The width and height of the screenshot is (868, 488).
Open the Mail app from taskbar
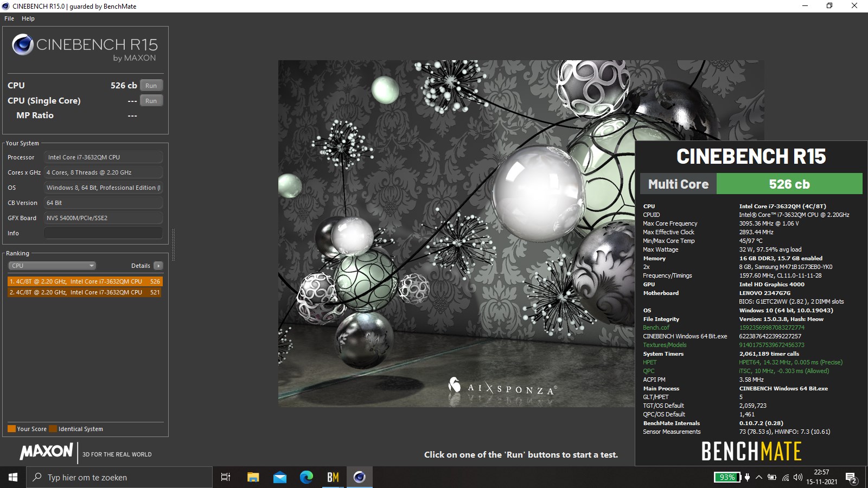tap(280, 477)
